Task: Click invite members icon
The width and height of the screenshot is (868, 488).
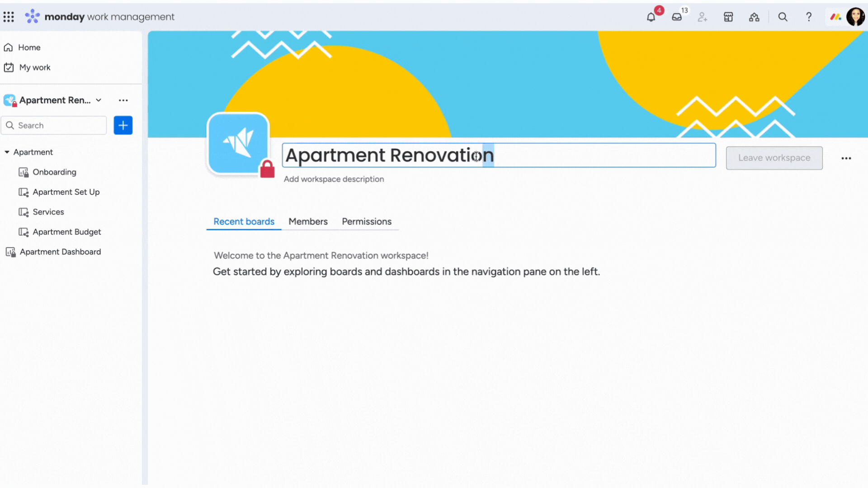Action: point(702,16)
